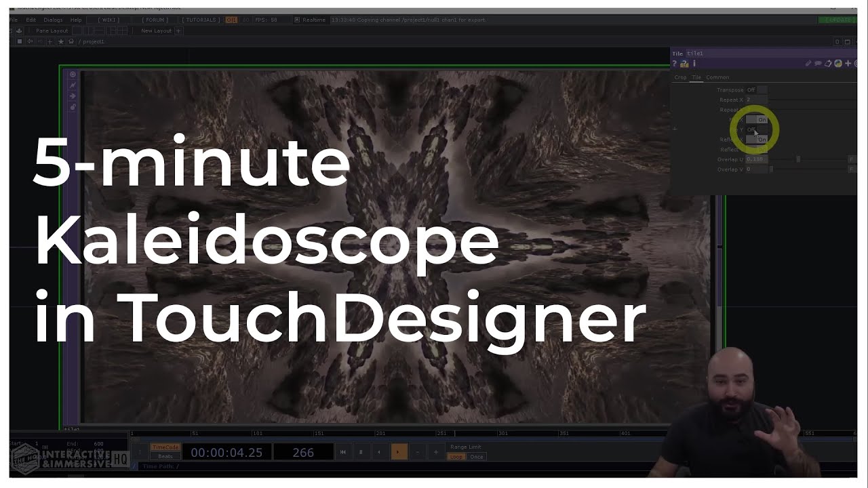Enable Once range limit
868x488 pixels.
pyautogui.click(x=477, y=457)
